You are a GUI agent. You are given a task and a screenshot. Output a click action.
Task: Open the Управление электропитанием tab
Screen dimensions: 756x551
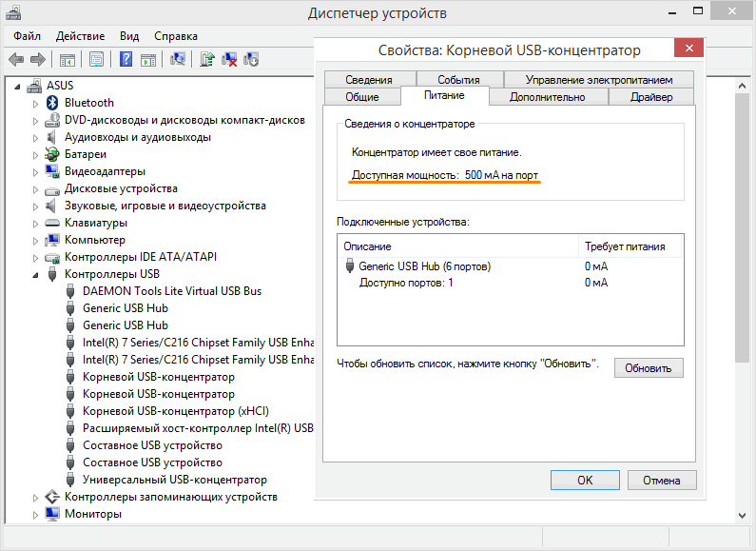click(x=599, y=80)
